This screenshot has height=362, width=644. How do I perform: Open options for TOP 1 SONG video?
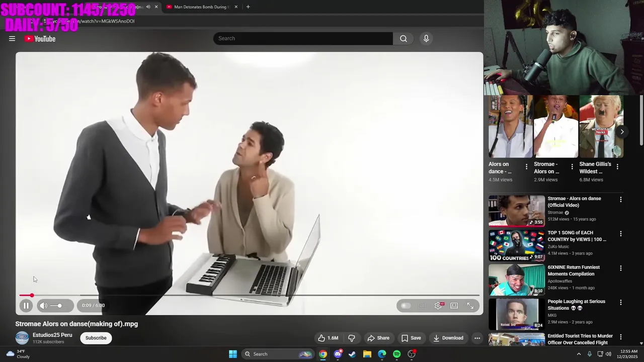[620, 234]
